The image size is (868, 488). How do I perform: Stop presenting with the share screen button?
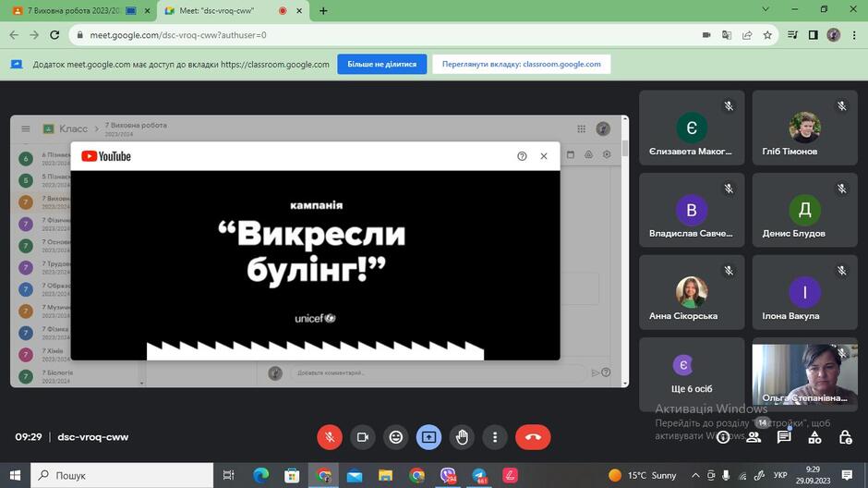click(x=429, y=437)
